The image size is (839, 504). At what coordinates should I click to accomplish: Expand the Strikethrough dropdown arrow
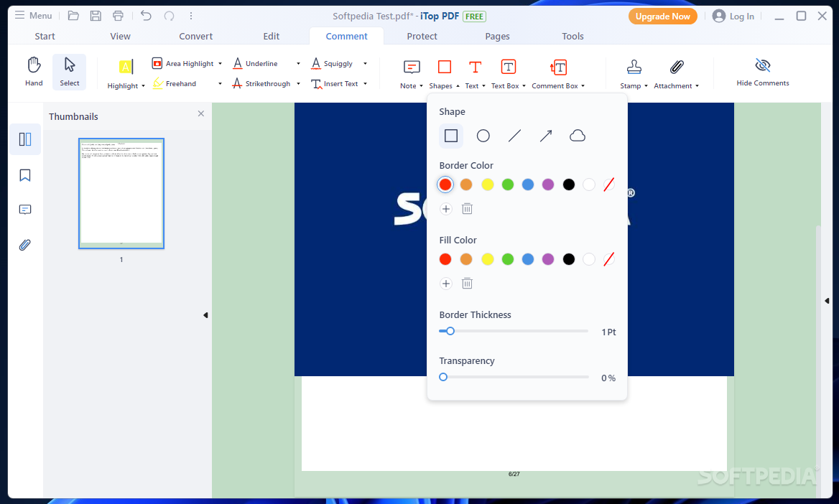pos(298,84)
